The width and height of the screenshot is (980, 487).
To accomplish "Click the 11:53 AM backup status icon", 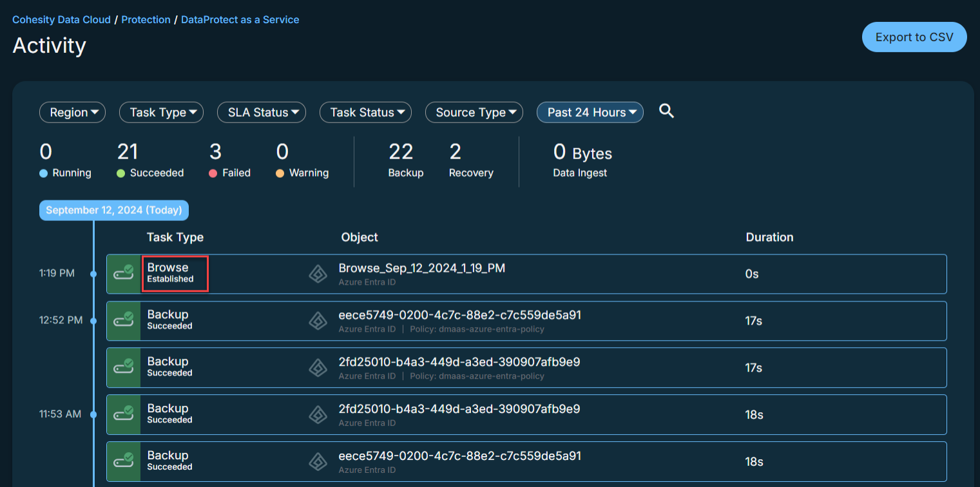I will click(x=123, y=414).
